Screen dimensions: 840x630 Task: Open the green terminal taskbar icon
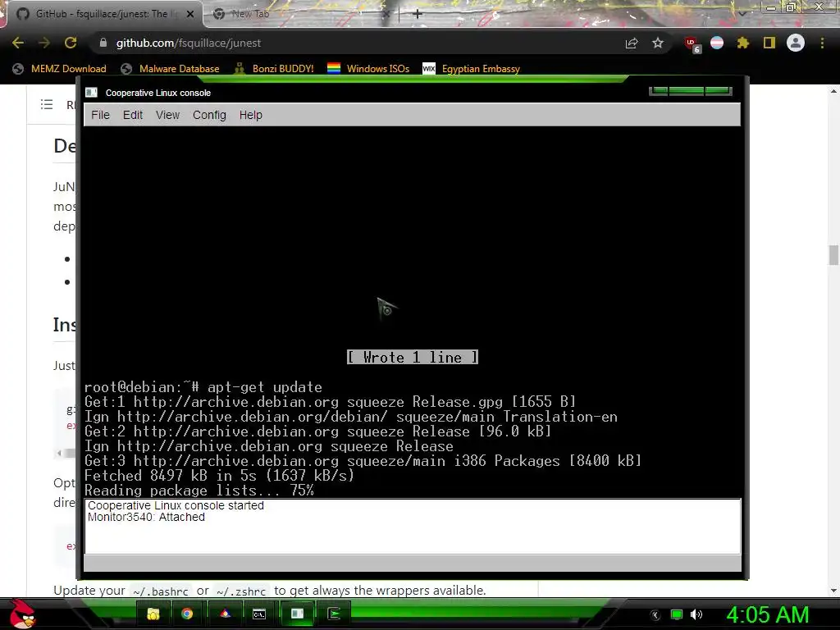point(335,614)
